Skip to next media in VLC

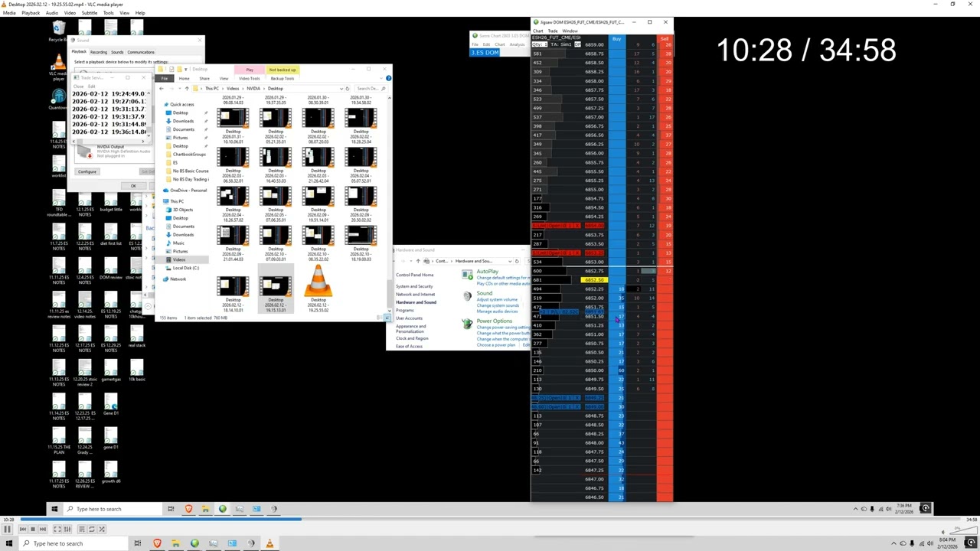43,529
